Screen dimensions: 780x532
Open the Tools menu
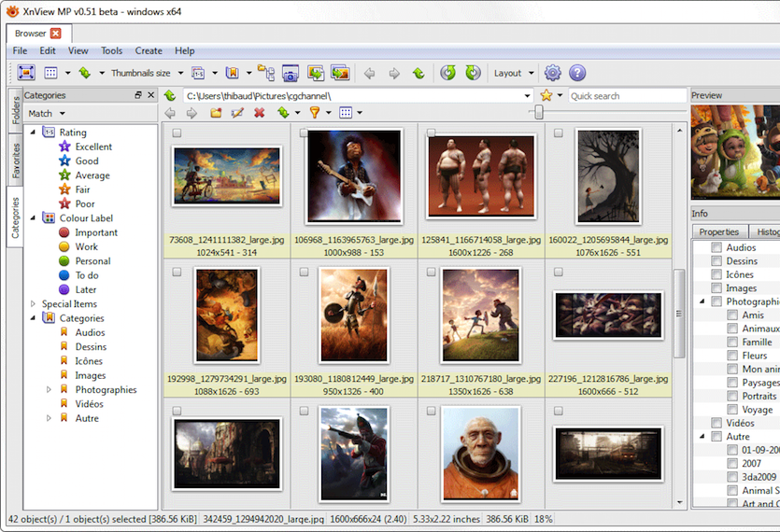point(111,50)
